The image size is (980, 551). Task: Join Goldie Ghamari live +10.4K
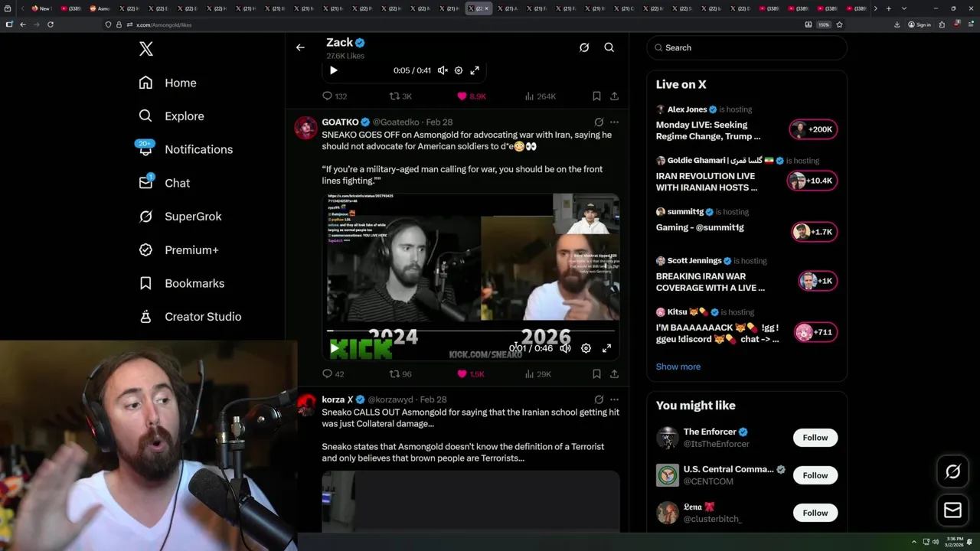click(812, 181)
